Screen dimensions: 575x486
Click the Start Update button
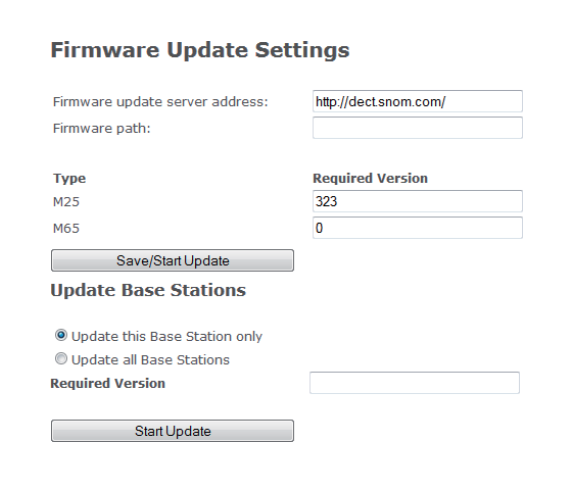[172, 431]
